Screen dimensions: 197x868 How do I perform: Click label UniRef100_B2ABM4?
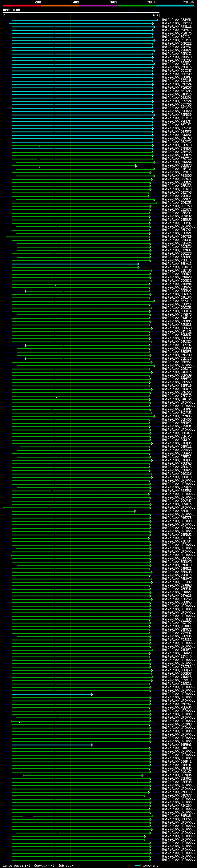[x=176, y=257]
